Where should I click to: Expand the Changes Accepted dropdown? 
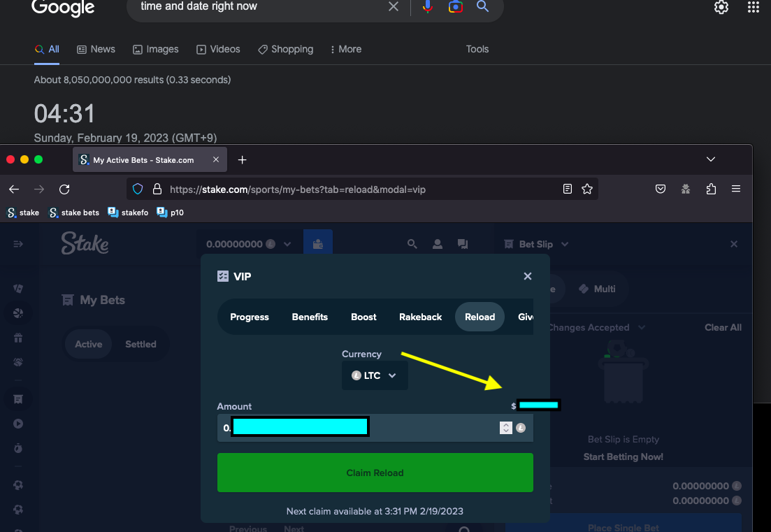pyautogui.click(x=642, y=327)
